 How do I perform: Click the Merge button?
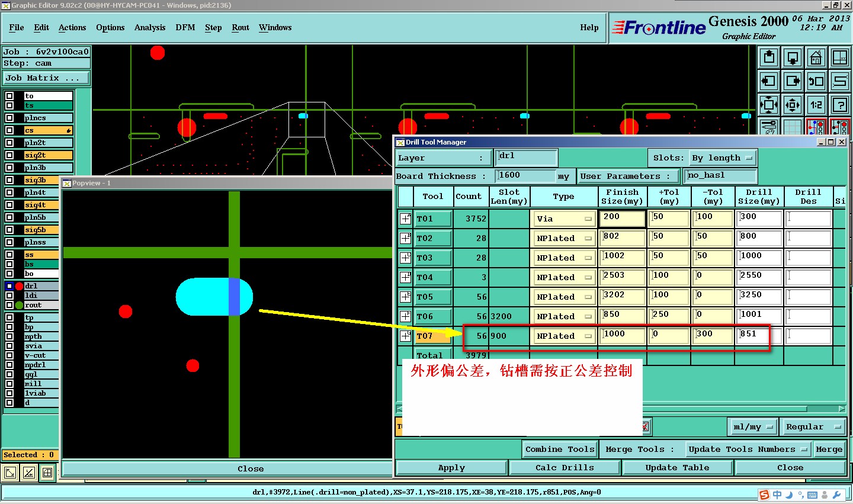point(829,449)
